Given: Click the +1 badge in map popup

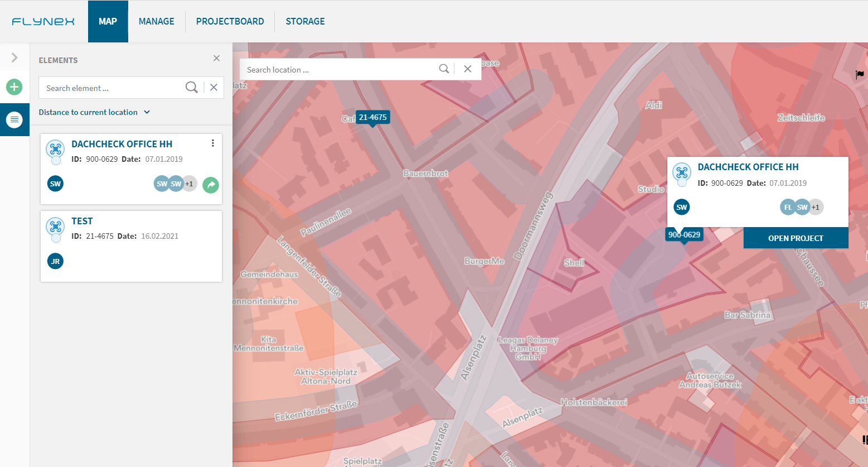Looking at the screenshot, I should pyautogui.click(x=816, y=207).
